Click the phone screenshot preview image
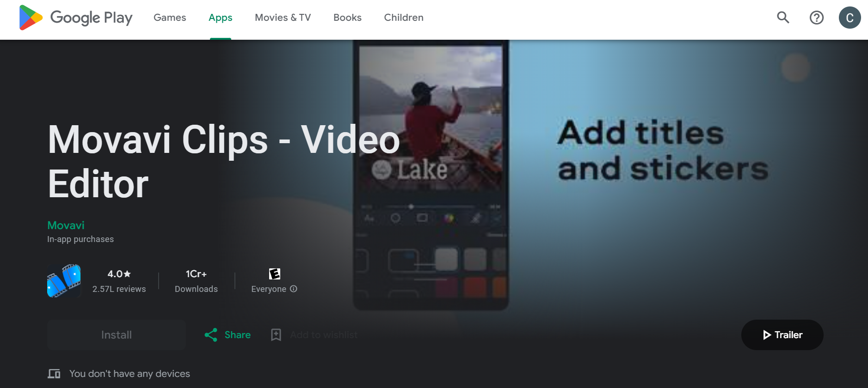This screenshot has height=388, width=868. click(x=431, y=175)
